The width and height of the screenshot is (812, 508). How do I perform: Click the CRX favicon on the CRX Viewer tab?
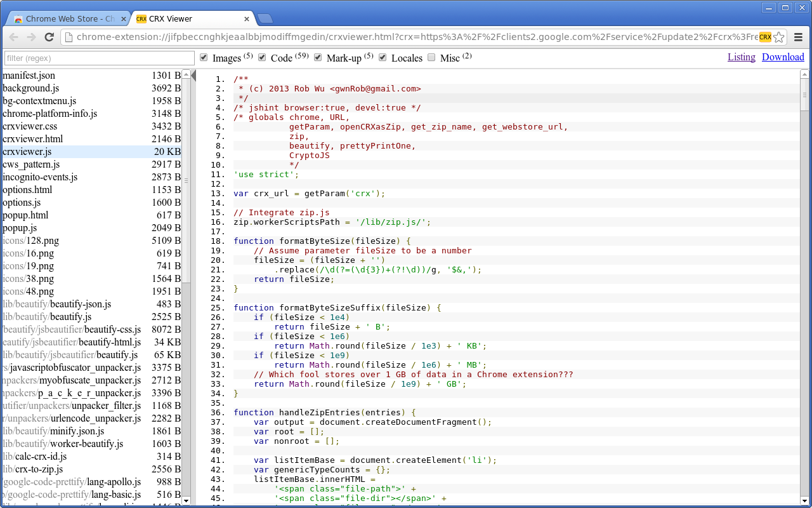coord(140,18)
